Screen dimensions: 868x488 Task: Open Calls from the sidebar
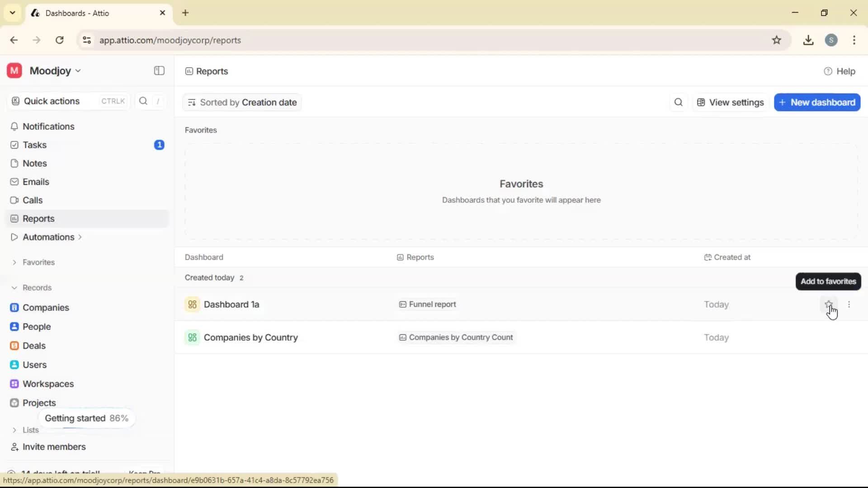(x=32, y=200)
